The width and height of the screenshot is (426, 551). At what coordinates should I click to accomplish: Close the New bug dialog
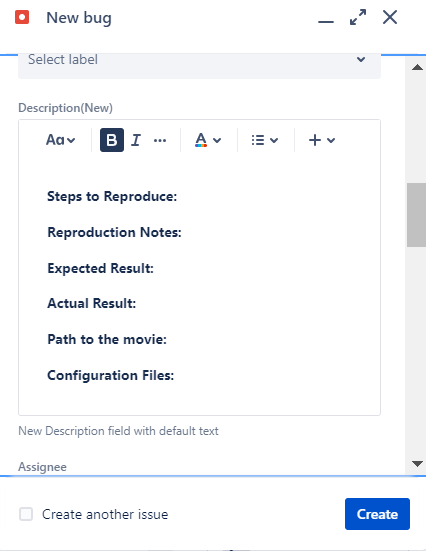click(390, 17)
